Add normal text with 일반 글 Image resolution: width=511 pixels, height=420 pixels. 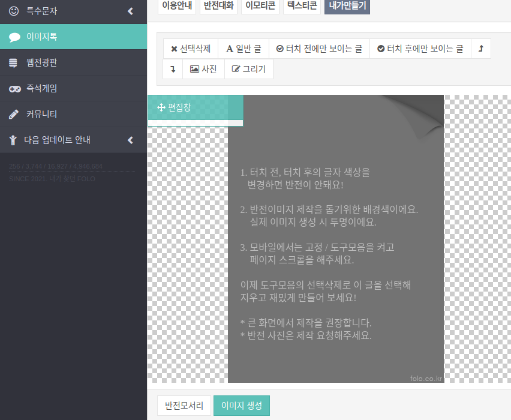coord(243,49)
